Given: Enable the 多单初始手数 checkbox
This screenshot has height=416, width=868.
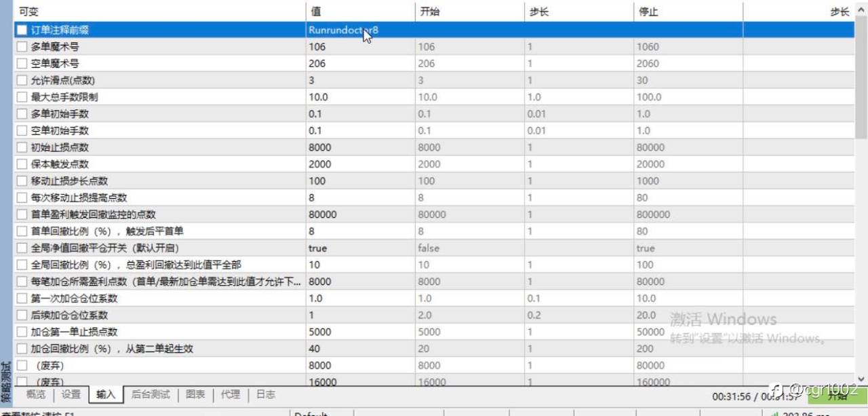Looking at the screenshot, I should click(22, 114).
